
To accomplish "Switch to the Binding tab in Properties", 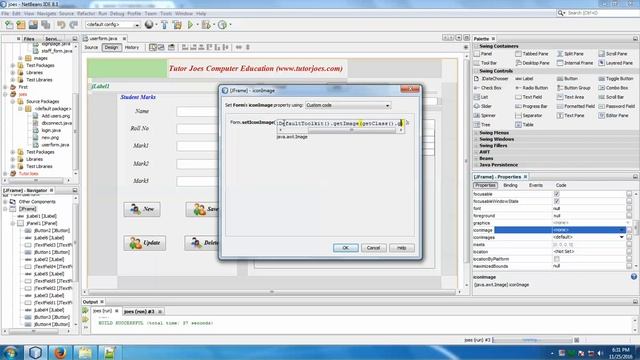I will (510, 185).
